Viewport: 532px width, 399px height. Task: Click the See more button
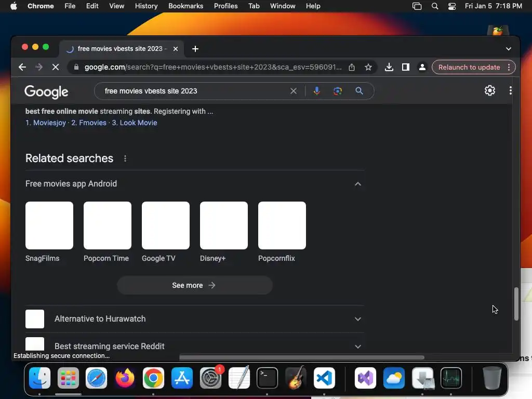click(195, 285)
